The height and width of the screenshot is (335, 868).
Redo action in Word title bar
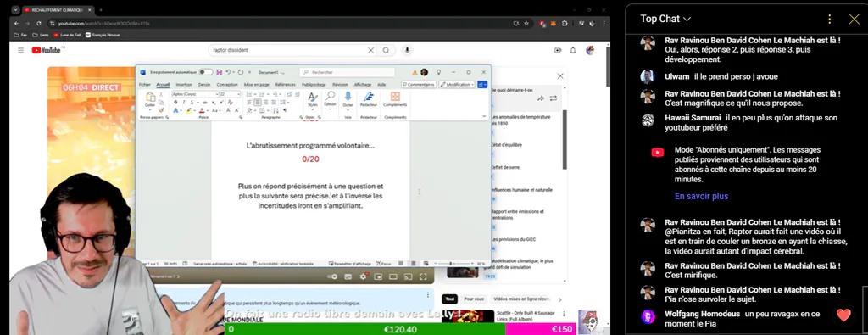point(242,72)
